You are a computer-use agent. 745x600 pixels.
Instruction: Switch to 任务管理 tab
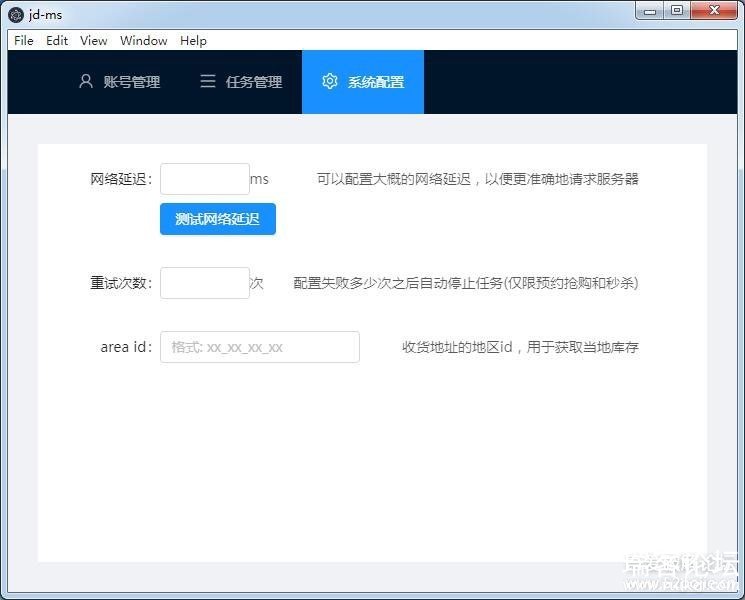click(241, 82)
